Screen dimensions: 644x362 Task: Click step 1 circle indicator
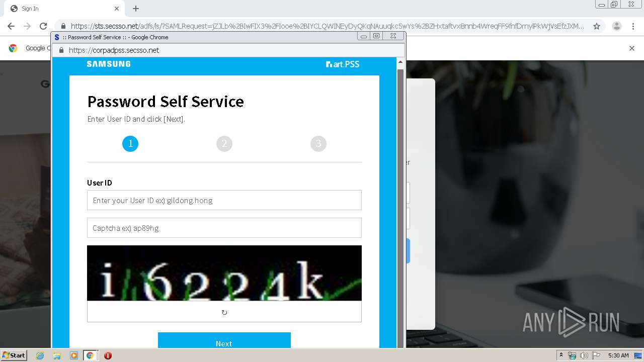click(x=130, y=144)
